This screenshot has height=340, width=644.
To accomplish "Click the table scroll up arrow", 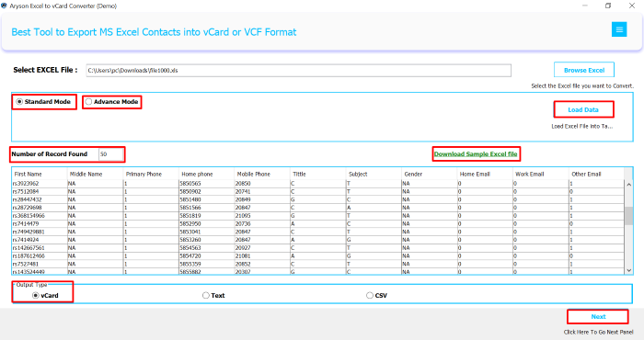I will (x=628, y=185).
